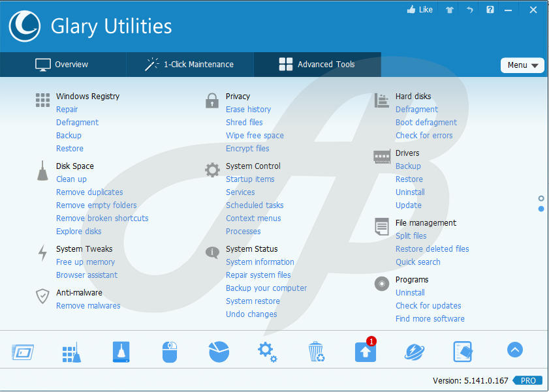Image resolution: width=549 pixels, height=392 pixels.
Task: Click Remove malwares link
Action: pos(88,306)
